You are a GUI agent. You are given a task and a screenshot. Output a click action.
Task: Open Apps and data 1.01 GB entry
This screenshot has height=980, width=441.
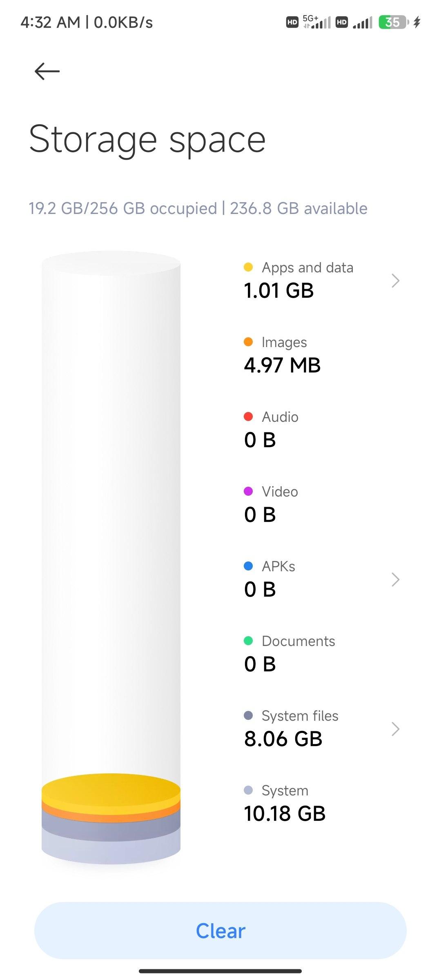(x=298, y=280)
